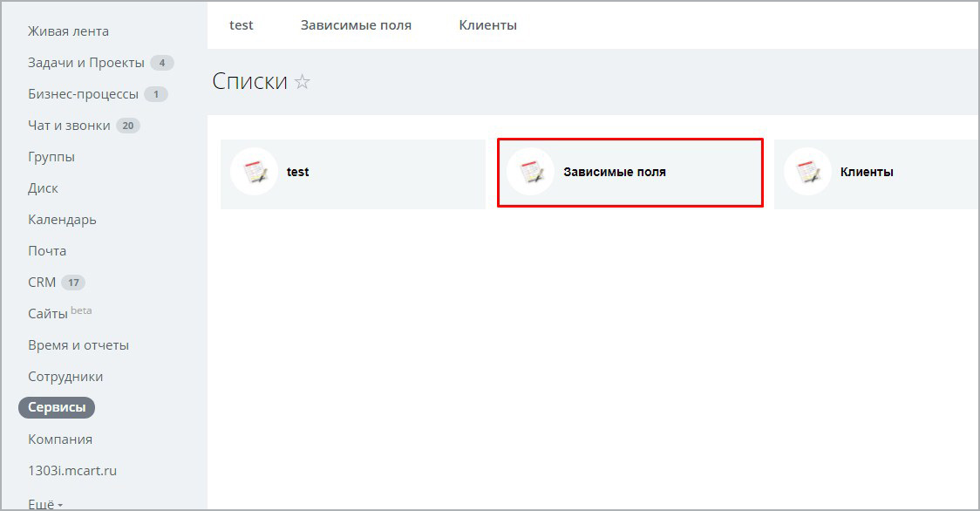980x511 pixels.
Task: Navigate to CRM section
Action: click(x=42, y=283)
